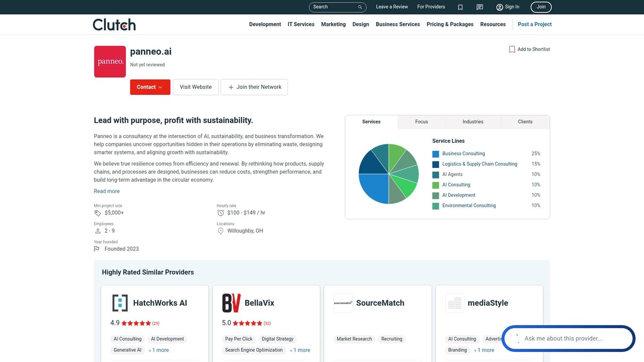Click the location pin icon
This screenshot has width=644, height=362.
coord(221,231)
